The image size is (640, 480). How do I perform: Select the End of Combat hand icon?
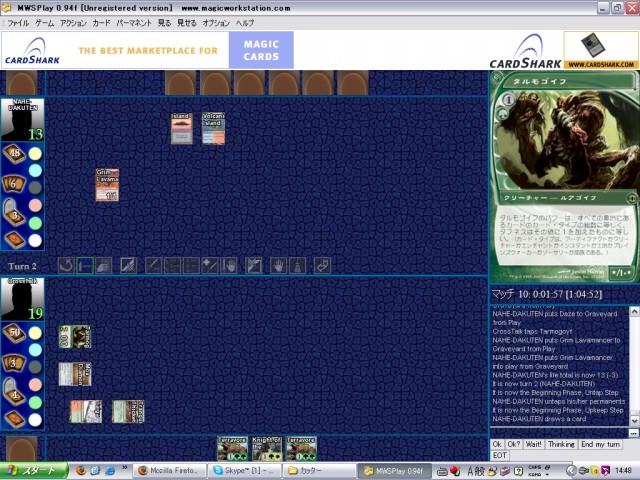click(229, 266)
